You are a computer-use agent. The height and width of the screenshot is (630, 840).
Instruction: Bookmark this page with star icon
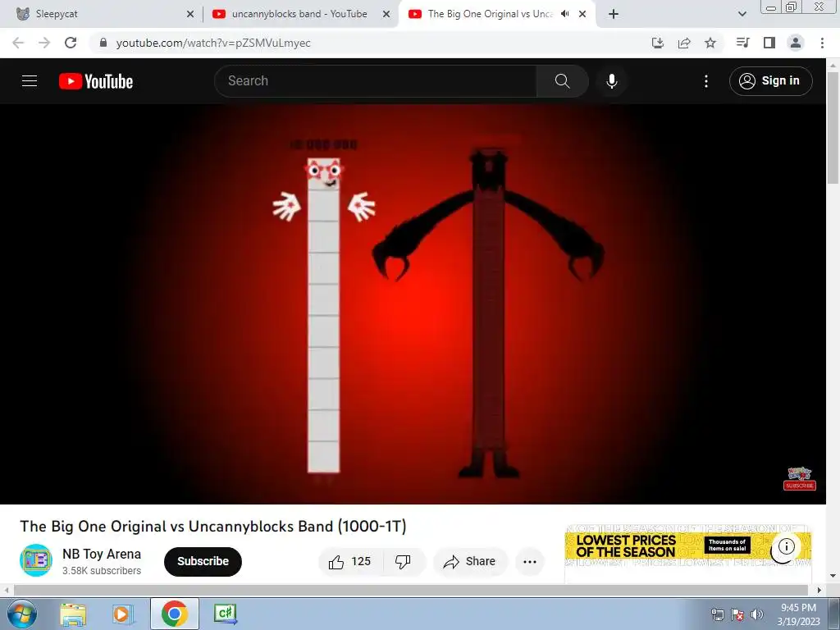[710, 43]
